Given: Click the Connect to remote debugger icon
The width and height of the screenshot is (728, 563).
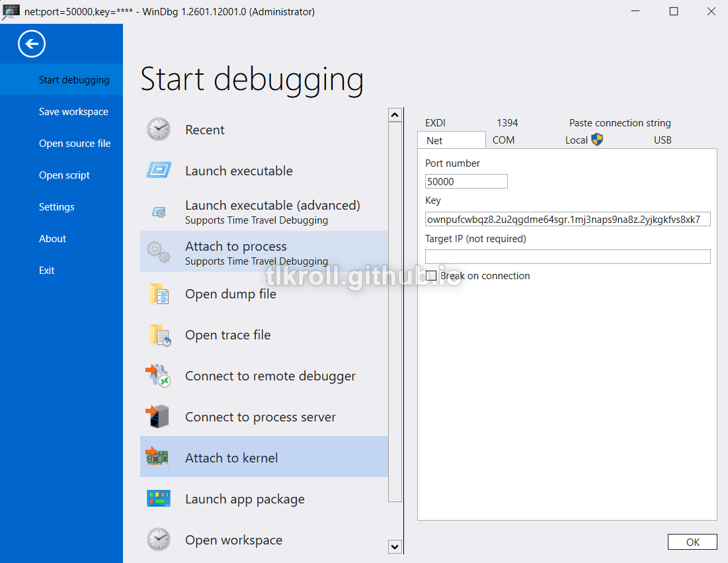Looking at the screenshot, I should click(159, 376).
